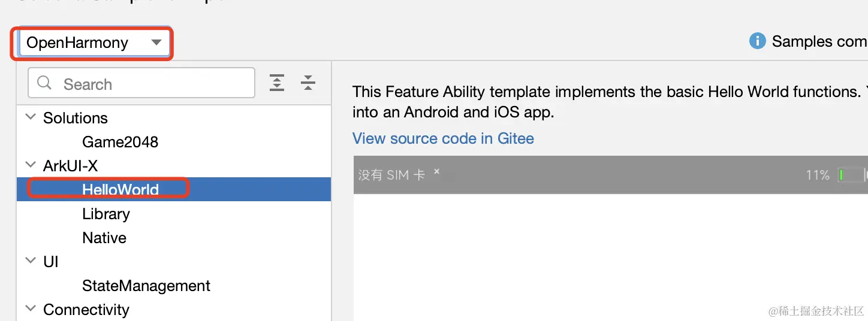Click the blue info icon
Image resolution: width=868 pixels, height=321 pixels.
(x=757, y=41)
